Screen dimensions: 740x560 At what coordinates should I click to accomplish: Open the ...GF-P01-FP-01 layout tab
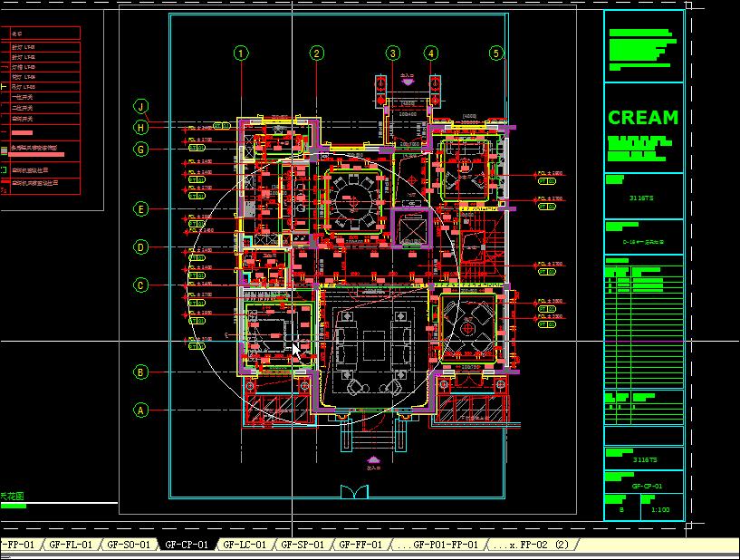click(437, 545)
